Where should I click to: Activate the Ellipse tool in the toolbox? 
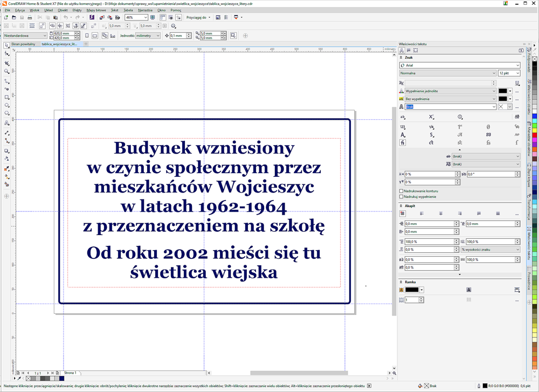click(x=6, y=105)
